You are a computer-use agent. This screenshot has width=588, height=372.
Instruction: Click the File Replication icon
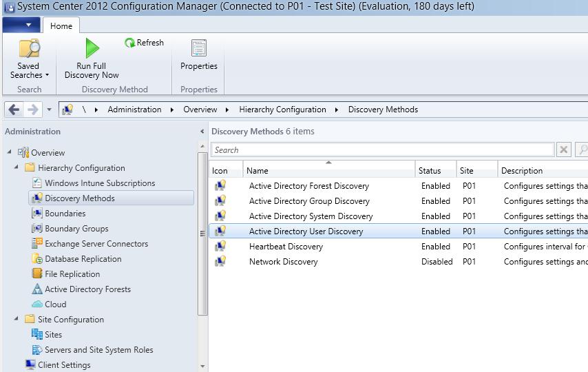click(37, 273)
